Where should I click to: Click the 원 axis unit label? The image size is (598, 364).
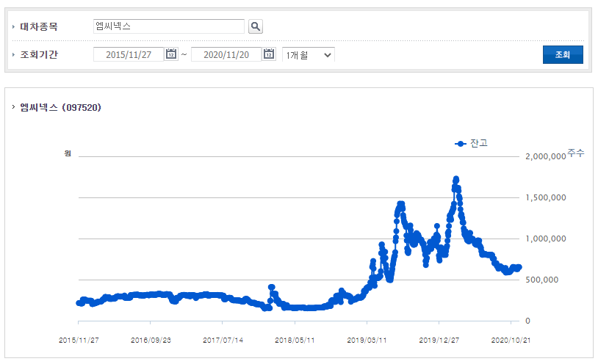(68, 153)
